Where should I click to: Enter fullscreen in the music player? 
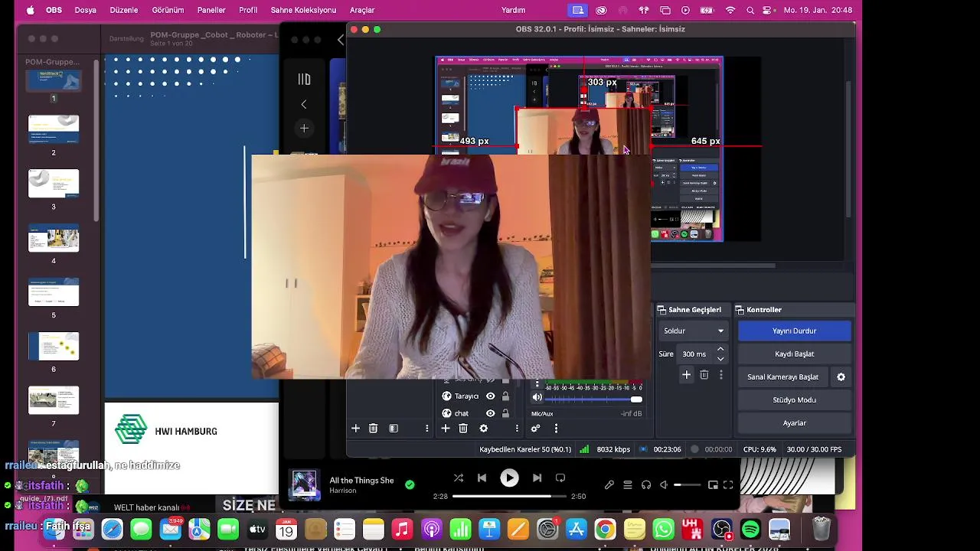point(728,484)
